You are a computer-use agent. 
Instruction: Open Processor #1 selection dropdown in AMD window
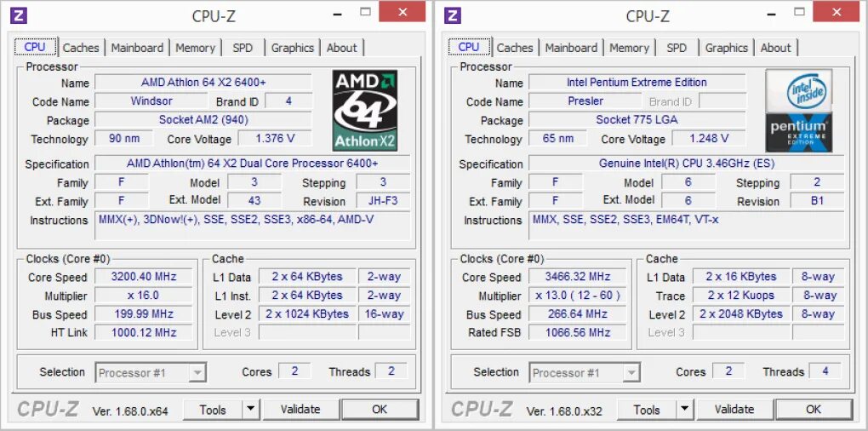(151, 373)
